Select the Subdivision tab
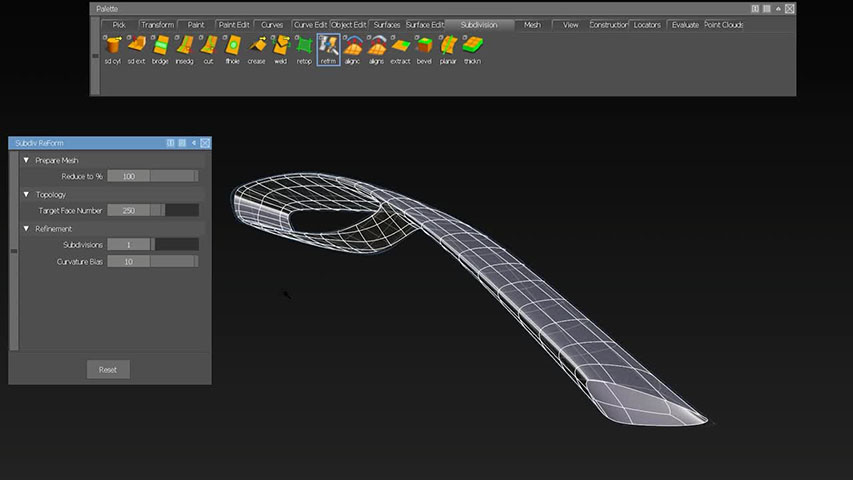Screen dimensions: 853x480 click(479, 24)
